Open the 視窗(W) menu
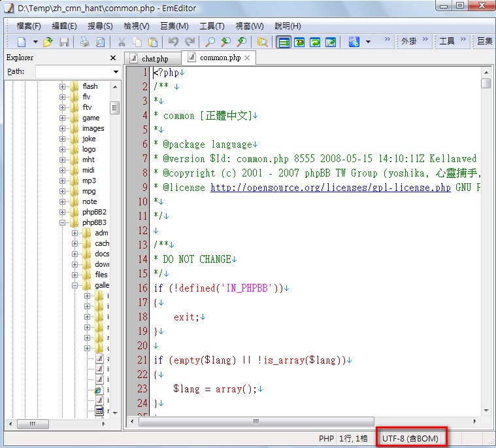The width and height of the screenshot is (496, 448). tap(250, 26)
